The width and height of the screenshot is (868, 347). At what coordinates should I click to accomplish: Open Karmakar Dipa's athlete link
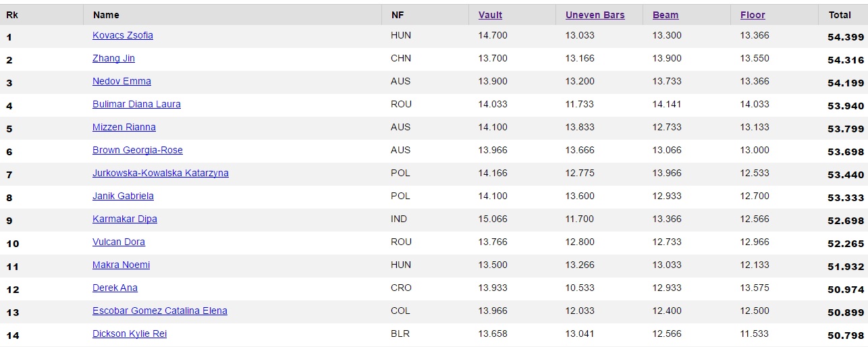click(x=125, y=219)
